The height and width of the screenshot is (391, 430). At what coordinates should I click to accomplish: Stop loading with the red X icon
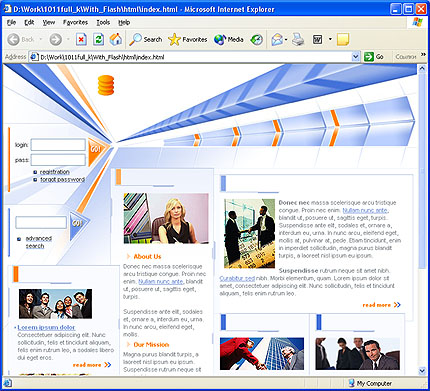pos(81,40)
